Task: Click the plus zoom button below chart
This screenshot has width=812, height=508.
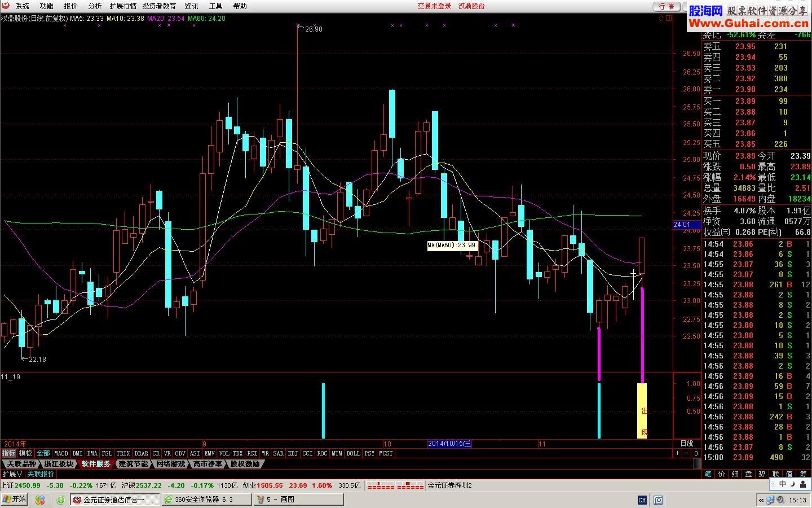Action: [x=677, y=453]
